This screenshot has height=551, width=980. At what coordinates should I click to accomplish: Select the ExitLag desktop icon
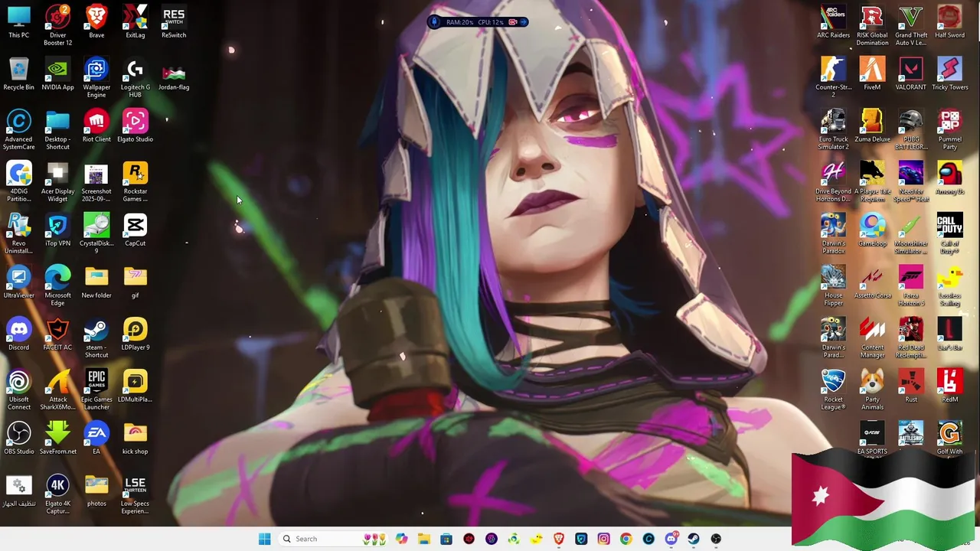click(x=135, y=21)
